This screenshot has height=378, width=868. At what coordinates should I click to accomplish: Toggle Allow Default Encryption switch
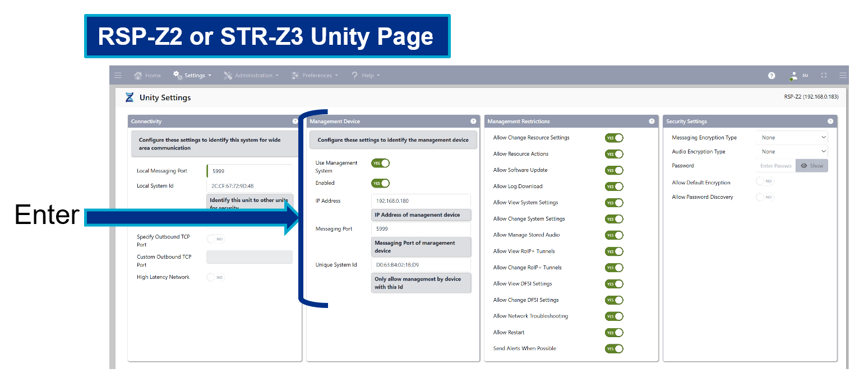tap(765, 181)
